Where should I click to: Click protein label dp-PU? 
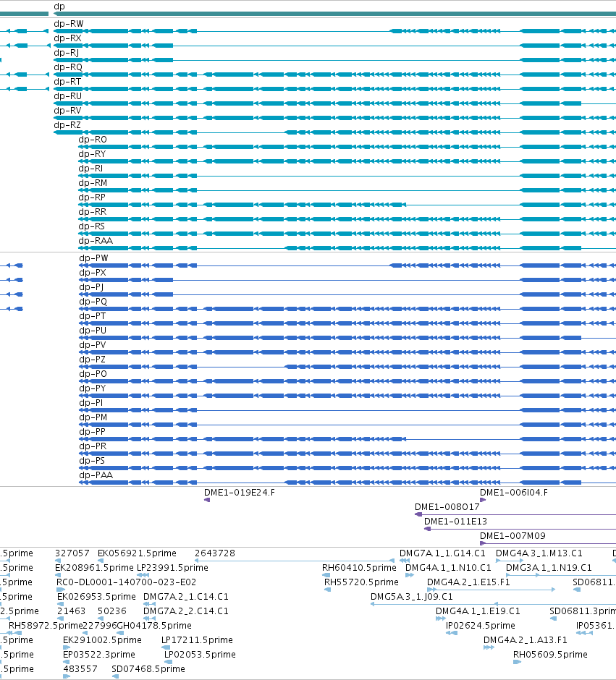(93, 330)
